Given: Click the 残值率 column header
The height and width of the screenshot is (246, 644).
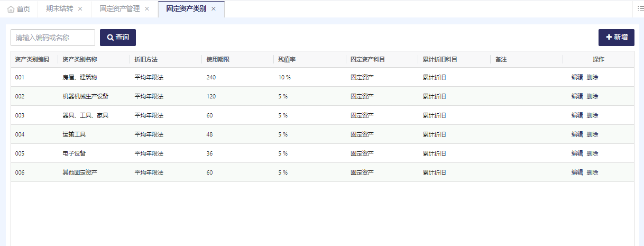Looking at the screenshot, I should tap(287, 59).
